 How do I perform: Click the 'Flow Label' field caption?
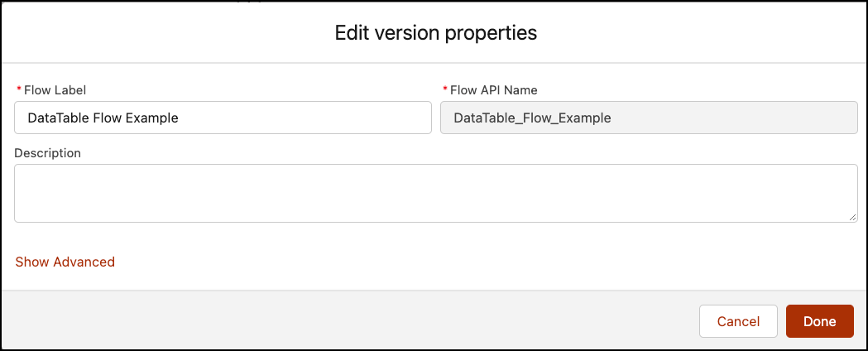pyautogui.click(x=55, y=90)
